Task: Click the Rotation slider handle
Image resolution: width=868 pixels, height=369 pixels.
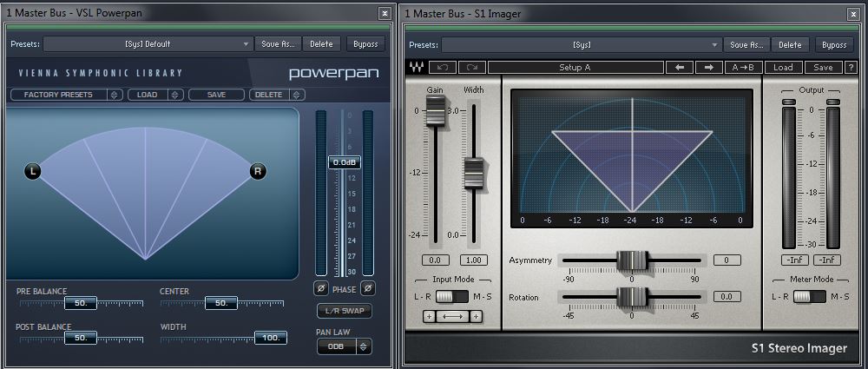Action: coord(632,297)
